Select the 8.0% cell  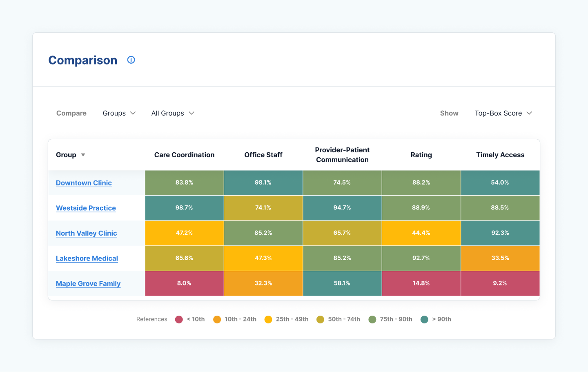pyautogui.click(x=185, y=283)
